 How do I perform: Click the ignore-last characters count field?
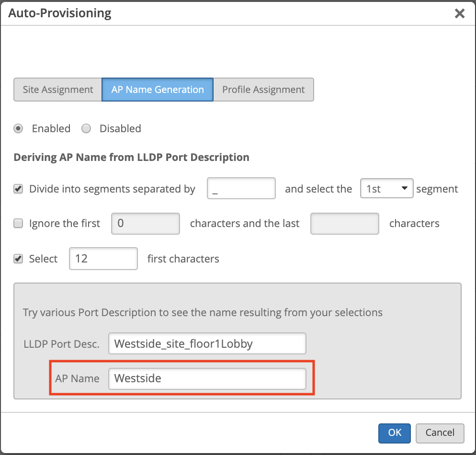click(345, 223)
